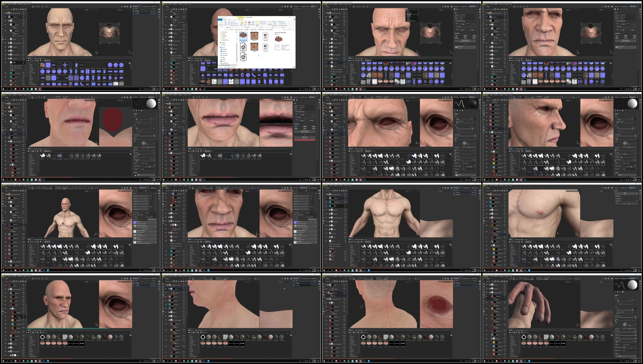This screenshot has height=364, width=643.
Task: Click the red Delete icon in File Explorer
Action: coord(249,23)
